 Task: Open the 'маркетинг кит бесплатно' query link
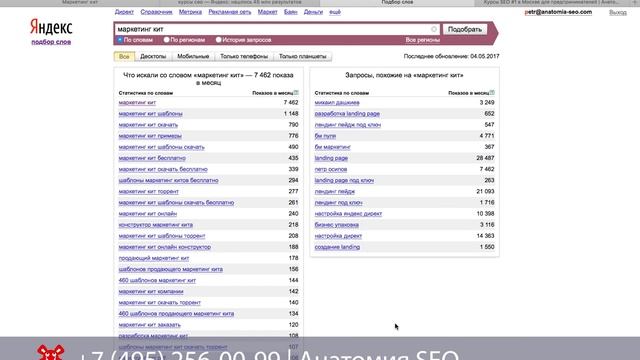tap(152, 158)
